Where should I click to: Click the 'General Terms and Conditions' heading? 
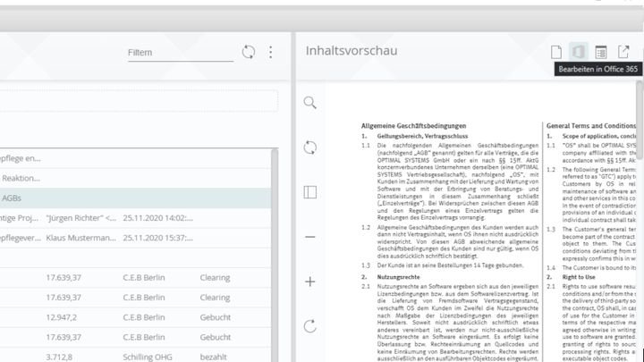(591, 126)
